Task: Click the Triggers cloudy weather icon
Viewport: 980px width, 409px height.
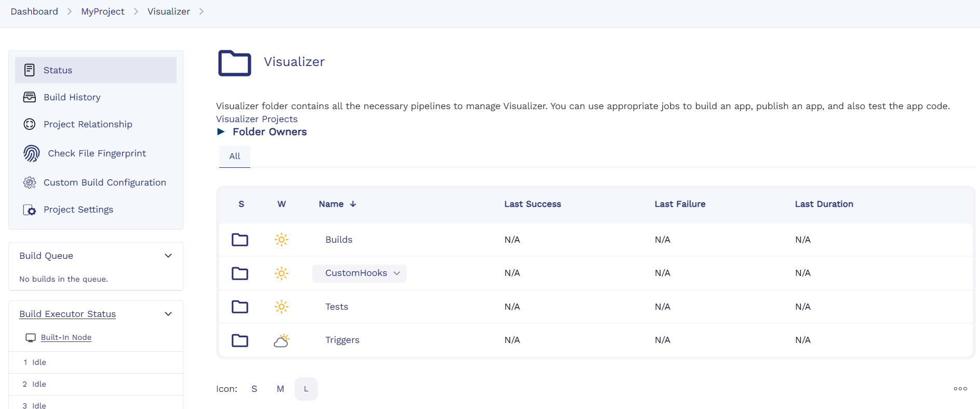Action: pyautogui.click(x=281, y=340)
